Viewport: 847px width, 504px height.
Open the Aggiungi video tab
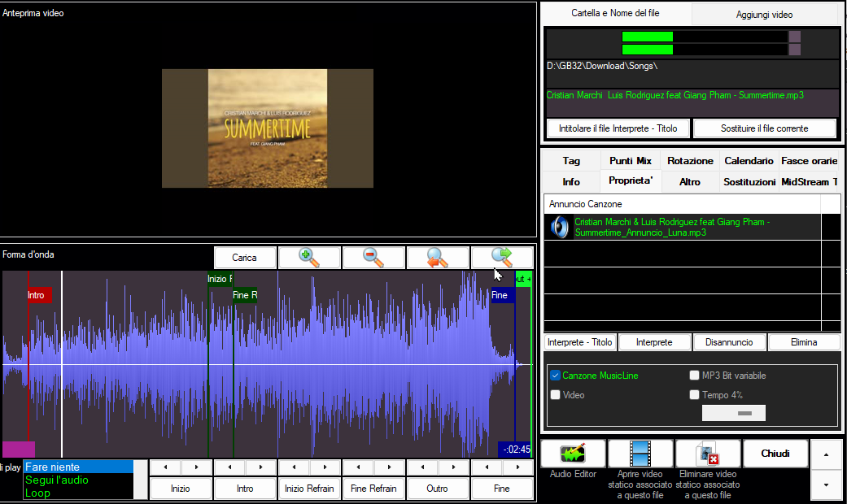(764, 14)
